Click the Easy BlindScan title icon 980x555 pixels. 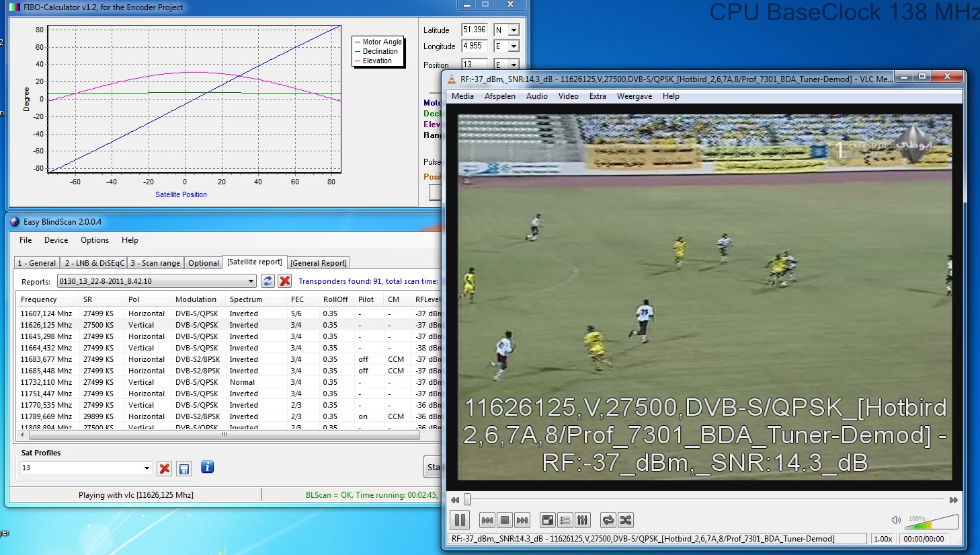pos(15,222)
